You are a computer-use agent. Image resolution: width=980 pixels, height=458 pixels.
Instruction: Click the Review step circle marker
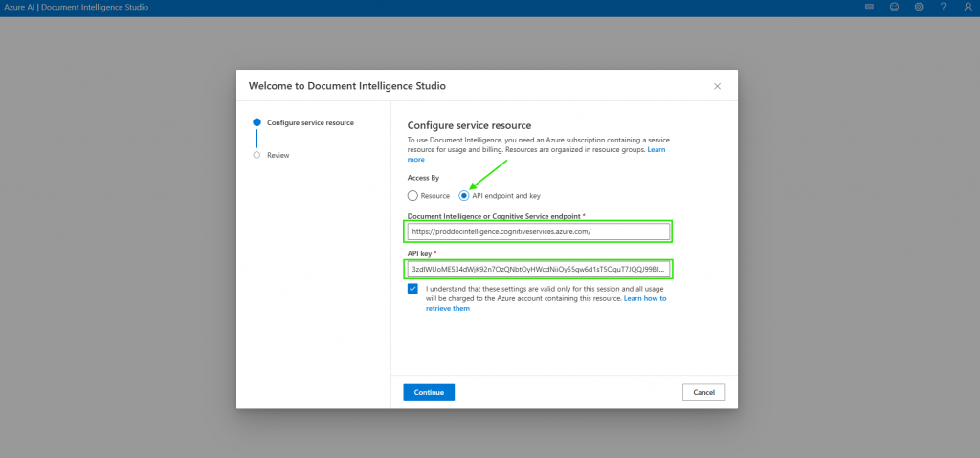point(256,154)
